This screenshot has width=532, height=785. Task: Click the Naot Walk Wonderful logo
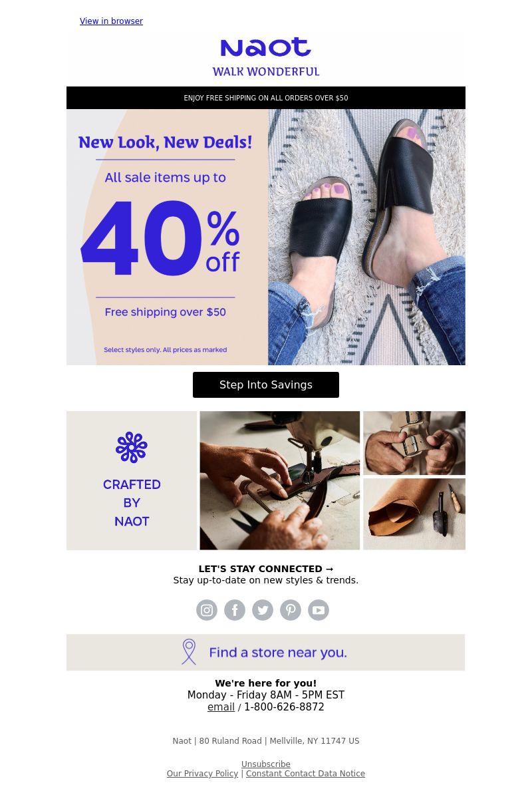pyautogui.click(x=266, y=57)
